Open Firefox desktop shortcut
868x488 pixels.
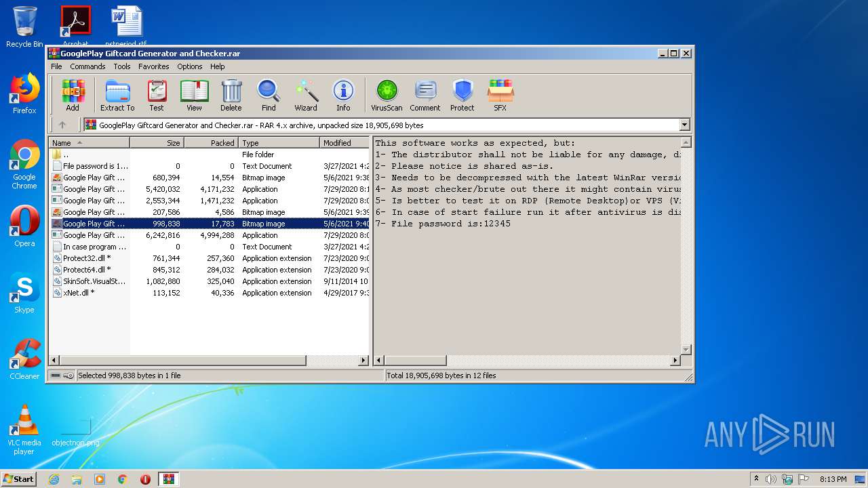click(x=24, y=94)
